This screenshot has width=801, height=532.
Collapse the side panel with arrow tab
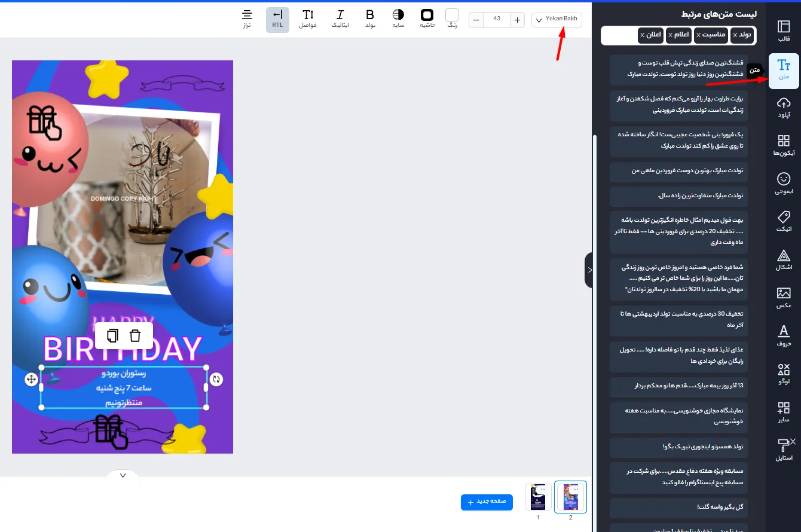(589, 270)
